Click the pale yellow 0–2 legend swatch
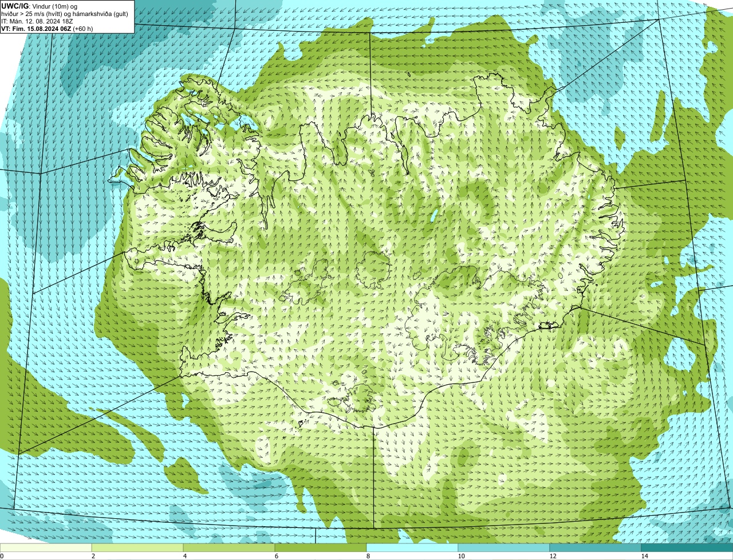This screenshot has height=560, width=733. click(46, 547)
